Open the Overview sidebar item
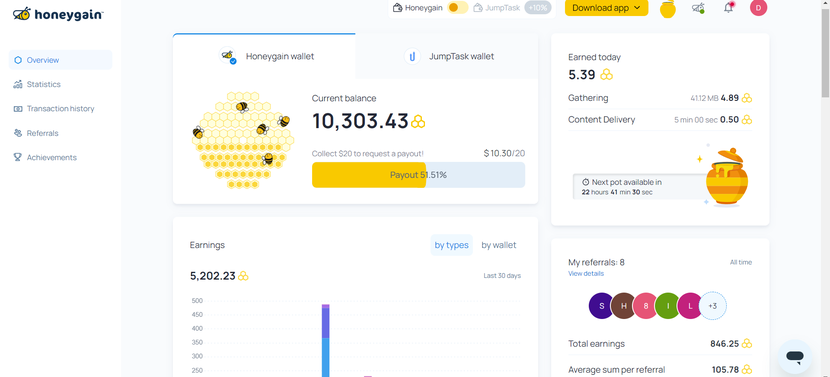This screenshot has width=830, height=377. pyautogui.click(x=60, y=60)
